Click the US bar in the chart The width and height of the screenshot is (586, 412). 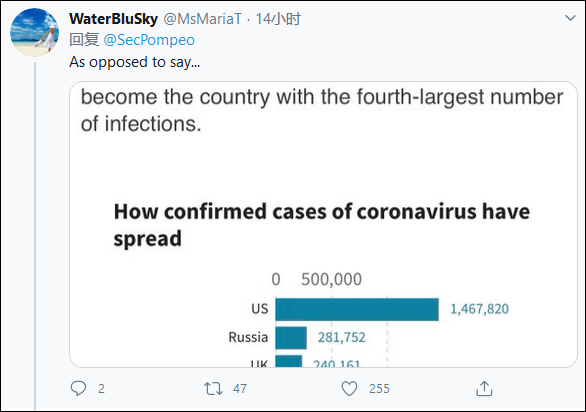coord(357,309)
